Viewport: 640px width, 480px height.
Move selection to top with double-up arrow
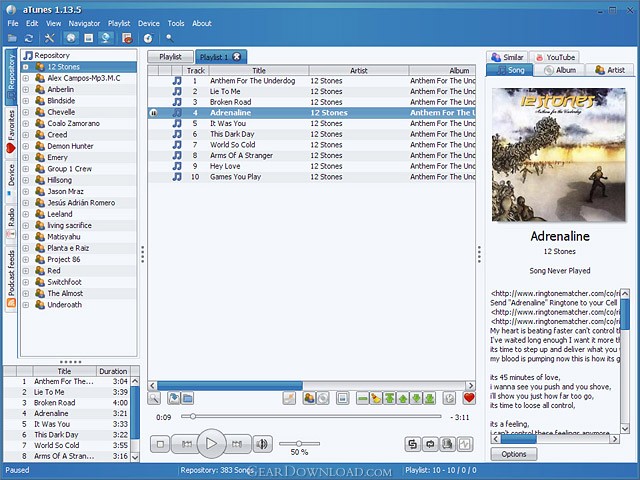[389, 398]
